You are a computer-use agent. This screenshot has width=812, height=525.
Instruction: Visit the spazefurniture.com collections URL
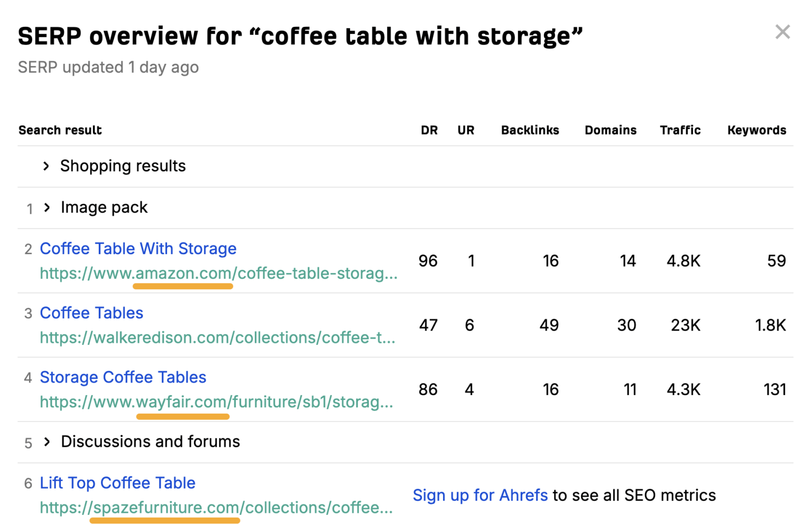pyautogui.click(x=216, y=508)
